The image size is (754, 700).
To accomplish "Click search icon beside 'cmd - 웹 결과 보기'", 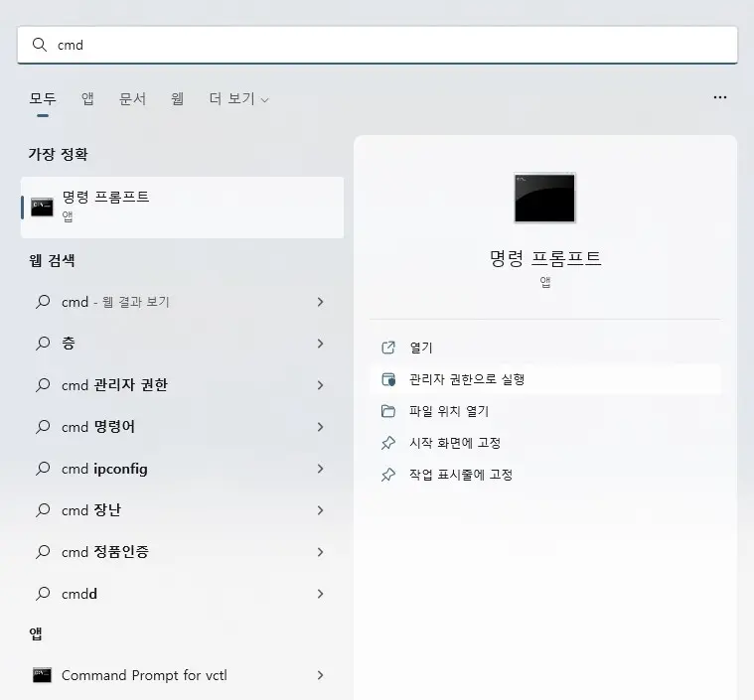I will pos(43,302).
